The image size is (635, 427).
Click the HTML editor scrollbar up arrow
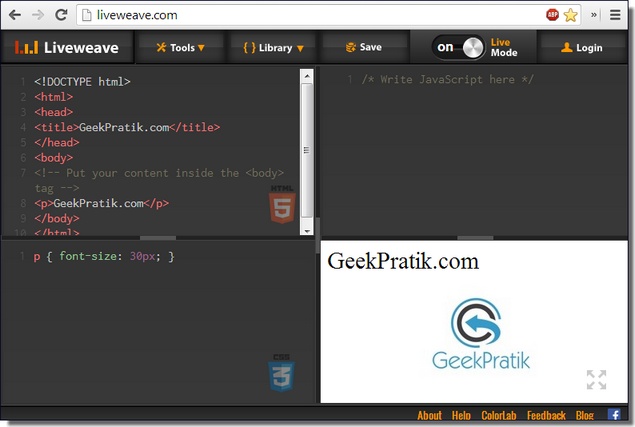tap(307, 76)
